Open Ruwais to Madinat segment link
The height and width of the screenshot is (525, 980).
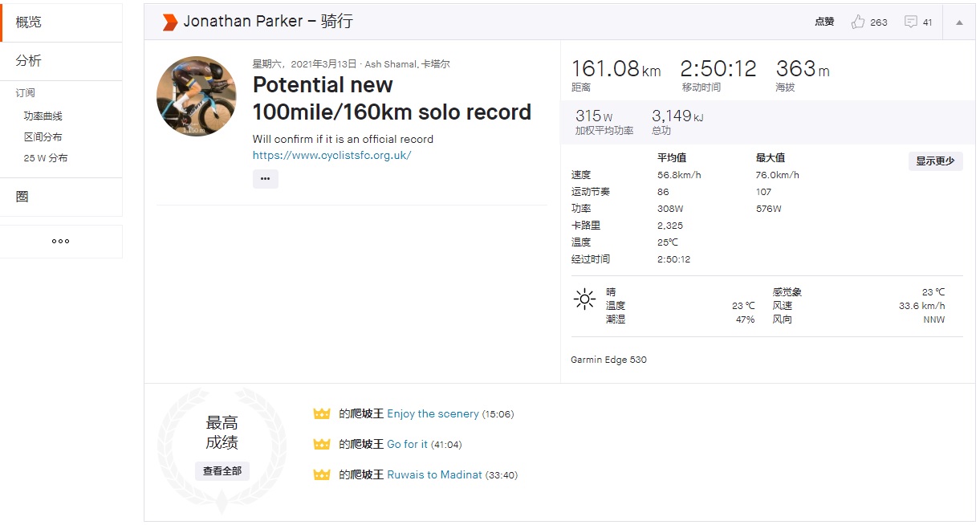coord(434,474)
